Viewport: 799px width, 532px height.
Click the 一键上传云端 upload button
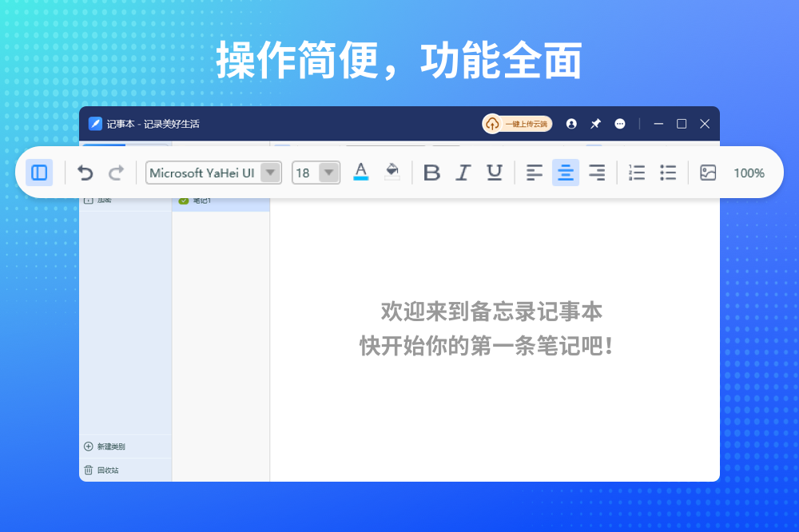518,124
